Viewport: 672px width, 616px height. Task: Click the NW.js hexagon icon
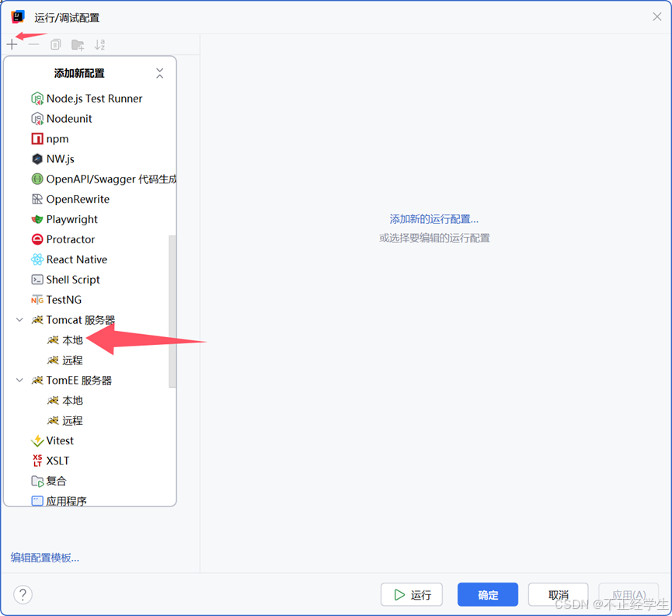click(37, 159)
